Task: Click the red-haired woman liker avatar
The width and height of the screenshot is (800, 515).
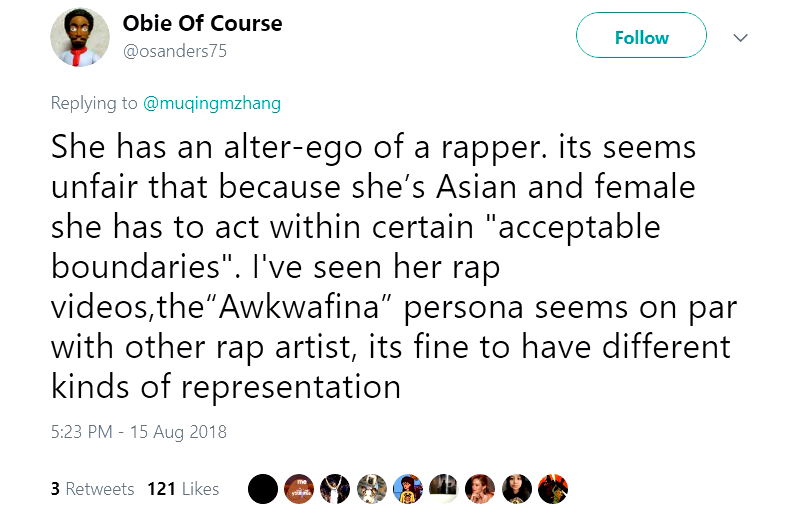Action: [x=480, y=489]
